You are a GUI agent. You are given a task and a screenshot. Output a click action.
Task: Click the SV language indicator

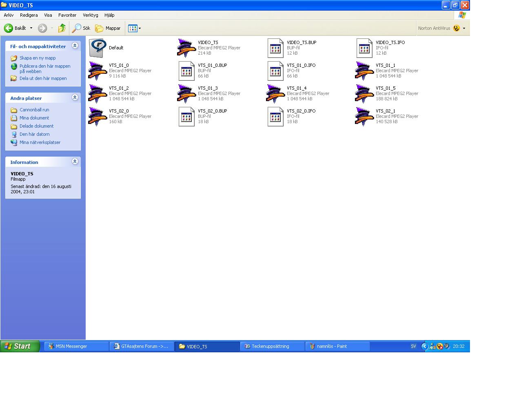pyautogui.click(x=413, y=346)
